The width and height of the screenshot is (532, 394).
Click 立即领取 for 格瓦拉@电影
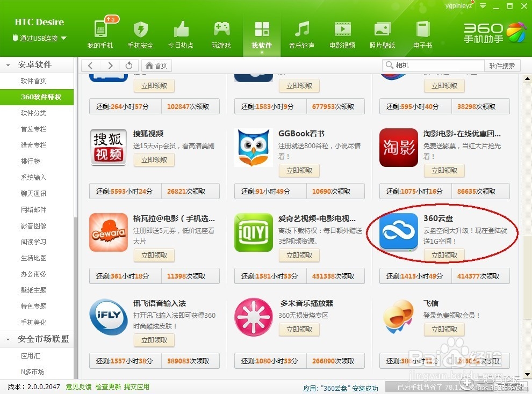point(154,255)
